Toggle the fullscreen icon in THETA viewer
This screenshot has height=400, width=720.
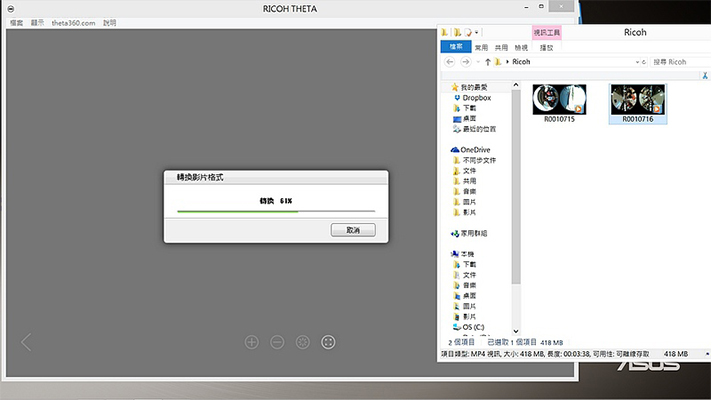tap(328, 342)
